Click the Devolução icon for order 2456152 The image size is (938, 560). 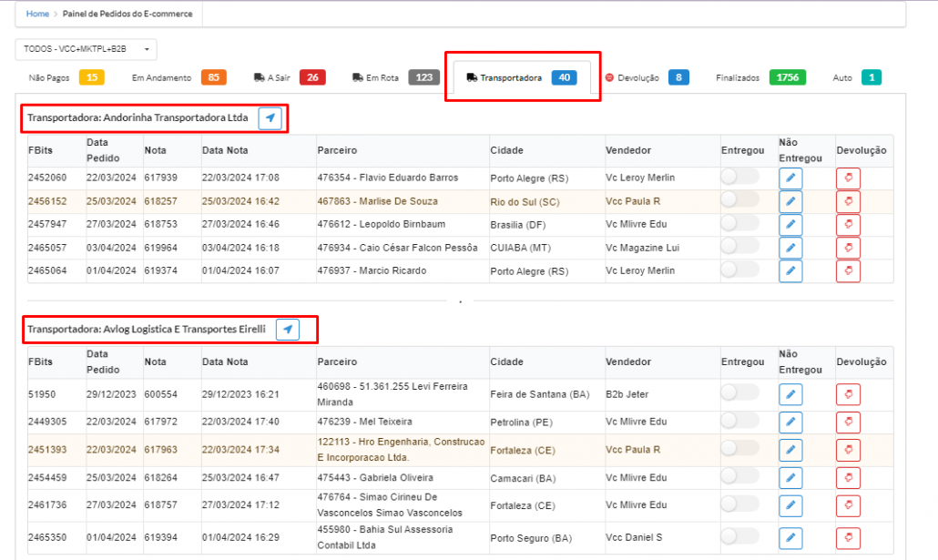pos(848,201)
